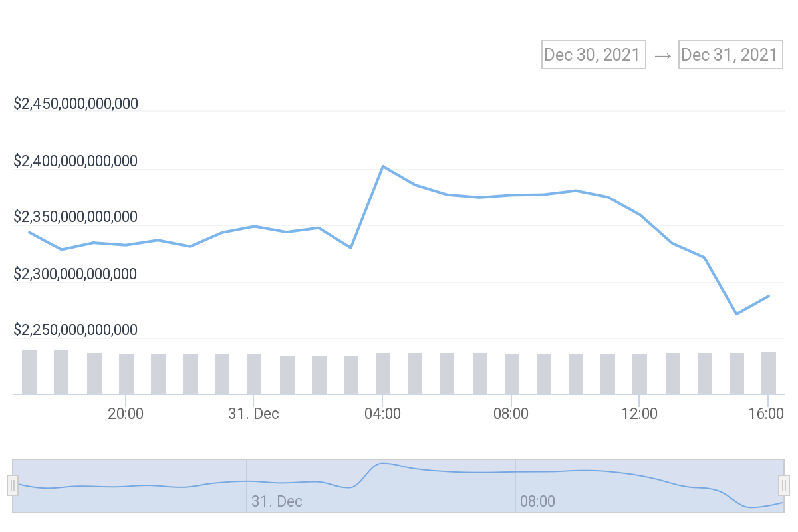Click the Dec 31, 2021 end date field

[730, 55]
